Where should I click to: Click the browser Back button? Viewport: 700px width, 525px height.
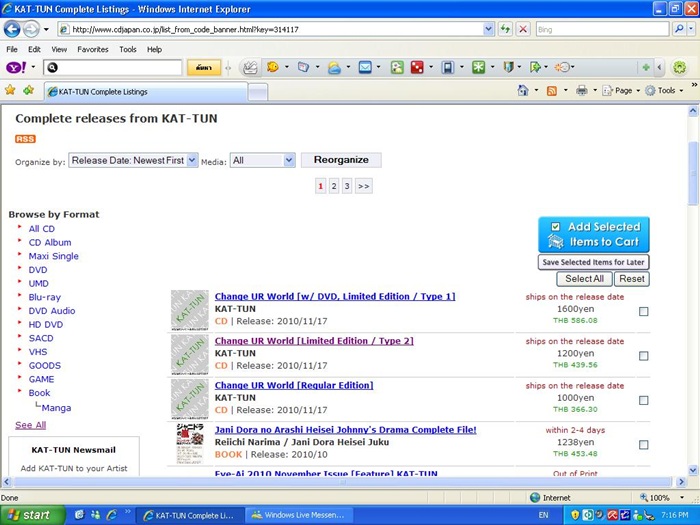click(12, 29)
